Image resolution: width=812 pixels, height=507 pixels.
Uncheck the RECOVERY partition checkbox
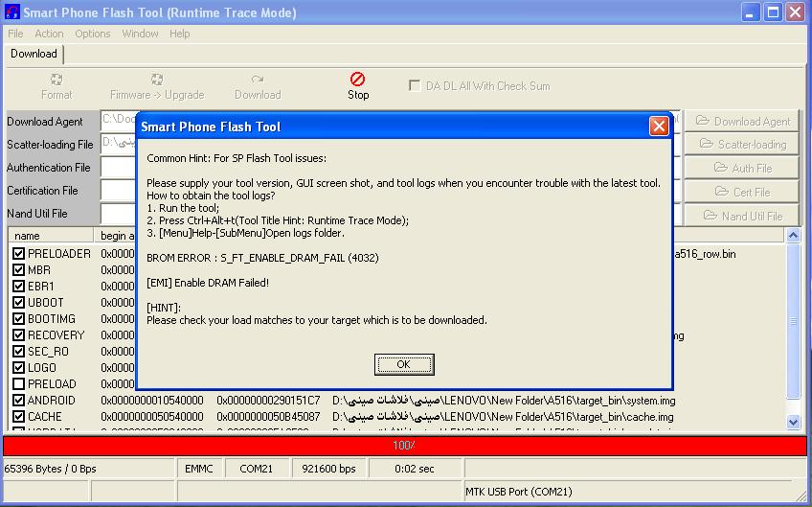(18, 335)
